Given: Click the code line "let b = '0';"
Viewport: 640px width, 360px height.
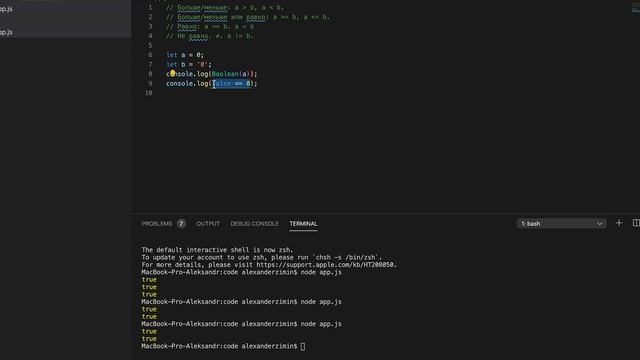Looking at the screenshot, I should tap(189, 64).
